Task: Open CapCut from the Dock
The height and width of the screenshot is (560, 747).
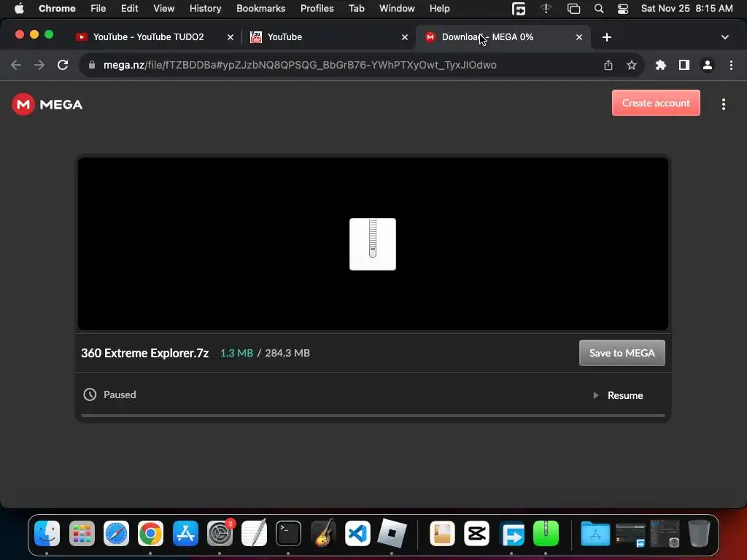Action: click(x=477, y=533)
